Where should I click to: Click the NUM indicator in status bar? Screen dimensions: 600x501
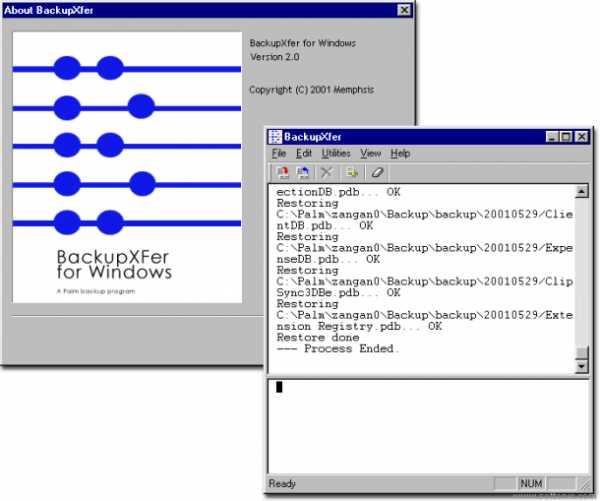click(x=531, y=483)
